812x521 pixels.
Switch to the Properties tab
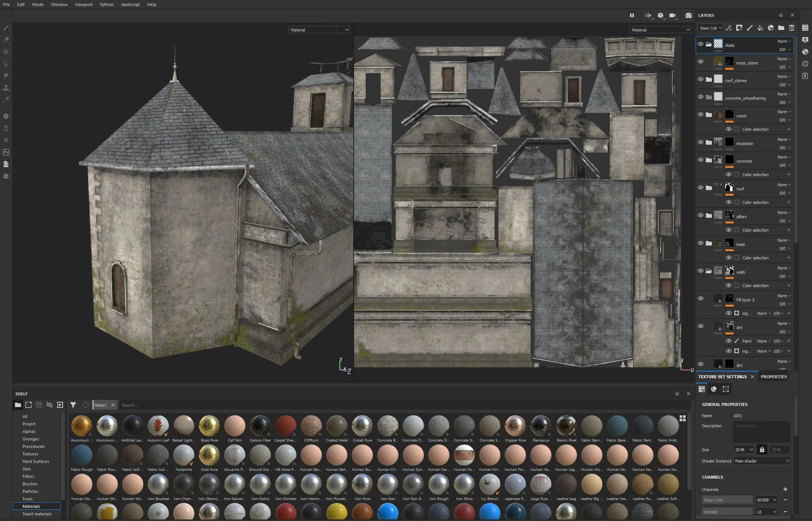pyautogui.click(x=773, y=377)
